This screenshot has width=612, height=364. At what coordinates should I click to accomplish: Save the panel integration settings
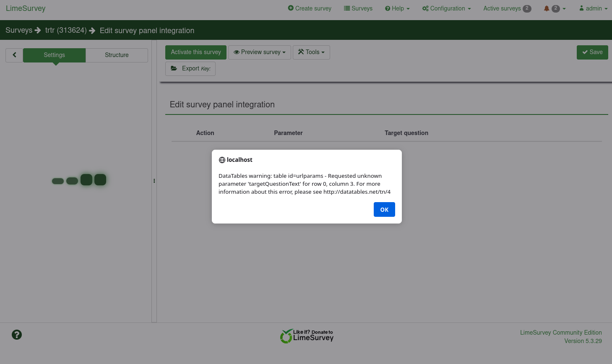click(x=592, y=52)
